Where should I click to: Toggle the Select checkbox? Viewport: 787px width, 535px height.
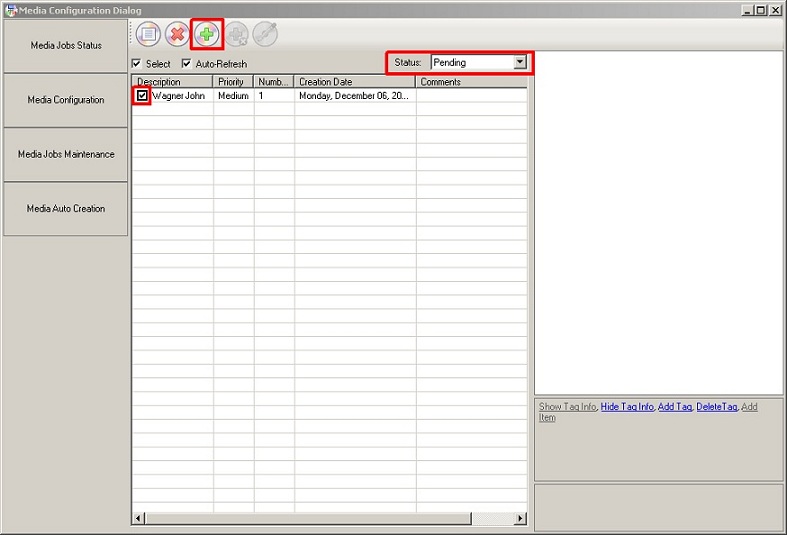coord(136,64)
